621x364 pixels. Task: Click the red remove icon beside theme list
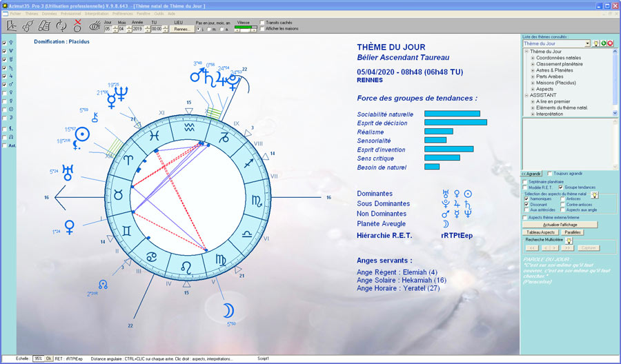[610, 43]
